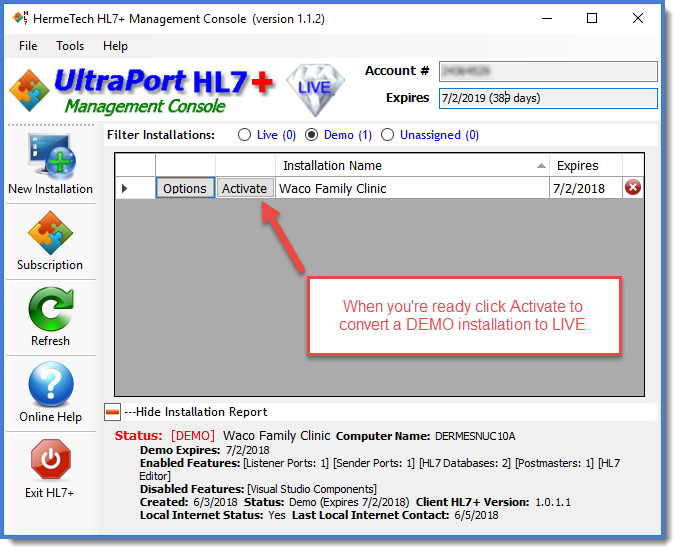Click the red delete icon for Waco Family Clinic
Image resolution: width=680 pixels, height=554 pixels.
pyautogui.click(x=633, y=188)
